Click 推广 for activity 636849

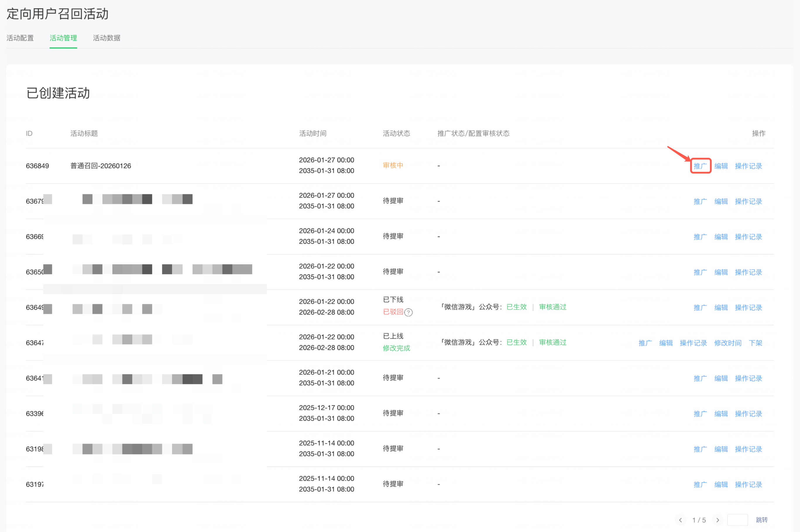(700, 166)
